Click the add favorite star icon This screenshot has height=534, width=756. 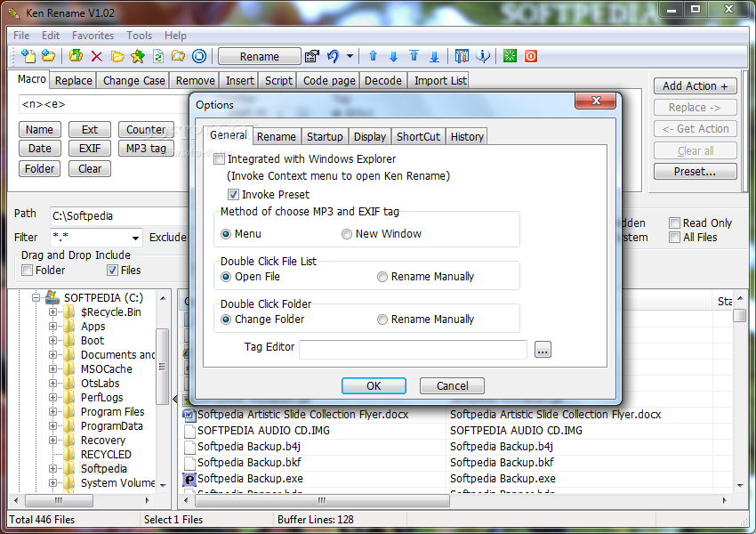138,56
